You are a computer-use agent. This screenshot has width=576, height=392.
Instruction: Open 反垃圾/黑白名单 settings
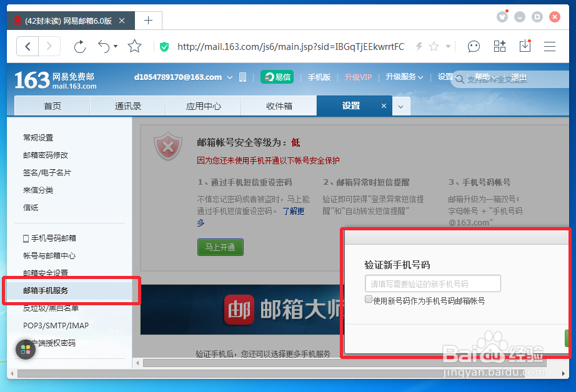51,308
